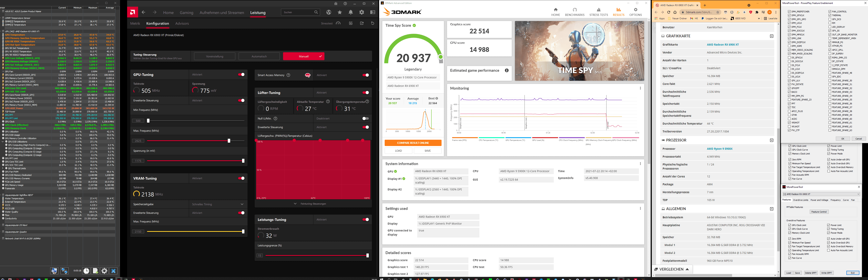The image size is (868, 280).
Task: Open MorePowerTool GPU selection dropdown
Action: tap(821, 194)
